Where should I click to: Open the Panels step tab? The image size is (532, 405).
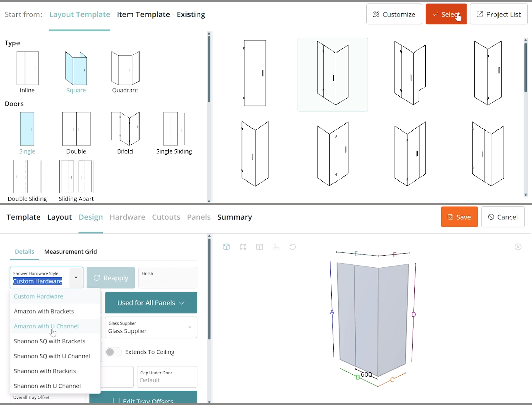point(199,217)
